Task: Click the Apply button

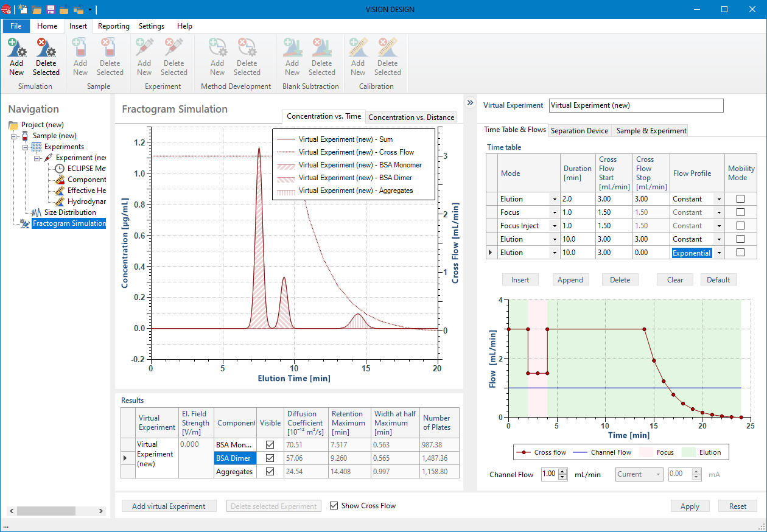Action: [x=690, y=506]
